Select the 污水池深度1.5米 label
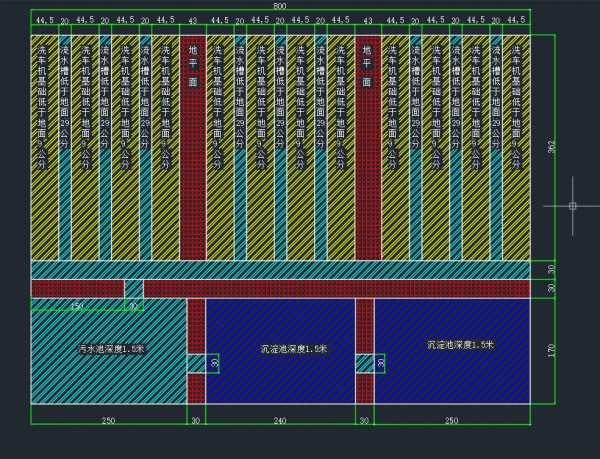Viewport: 600px width, 459px height. point(111,349)
